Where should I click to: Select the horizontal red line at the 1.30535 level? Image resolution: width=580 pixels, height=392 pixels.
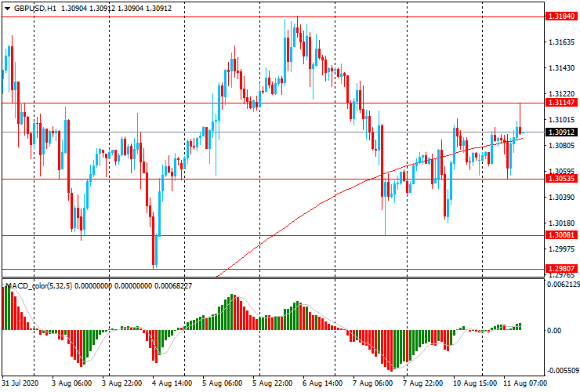click(x=235, y=179)
